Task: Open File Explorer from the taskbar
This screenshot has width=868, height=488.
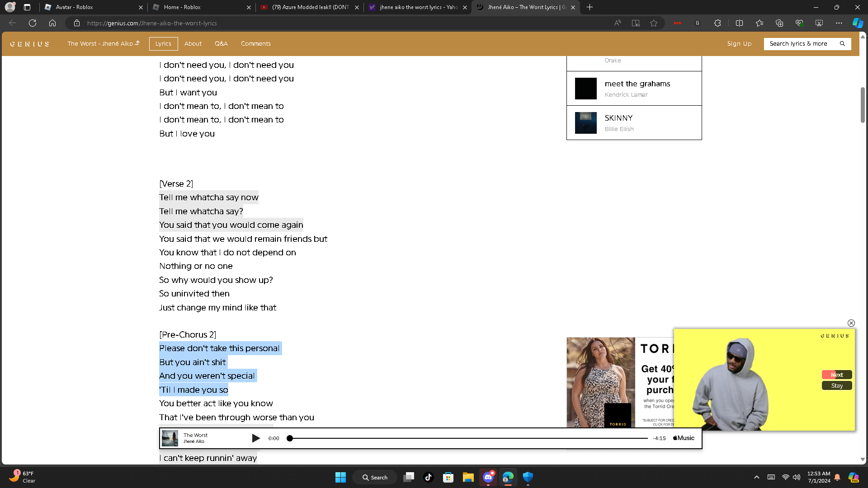Action: (468, 477)
